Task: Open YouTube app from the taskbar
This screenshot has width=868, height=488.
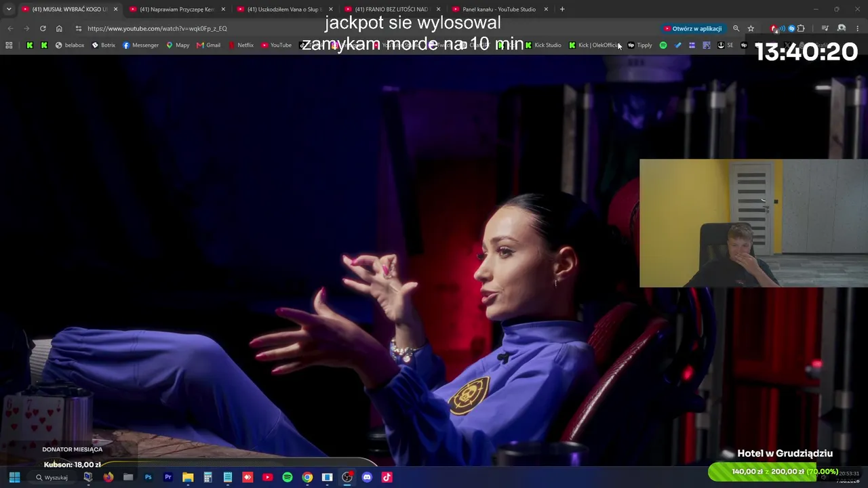Action: 267,477
